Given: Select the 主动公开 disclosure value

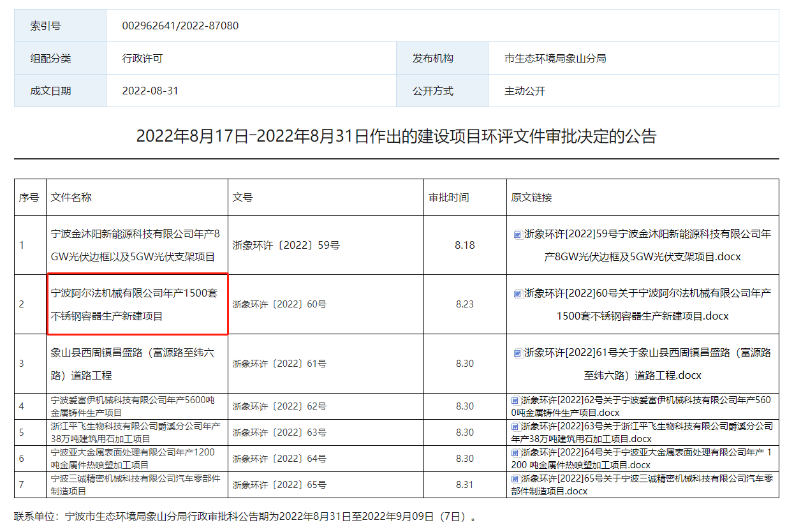Looking at the screenshot, I should [x=525, y=91].
